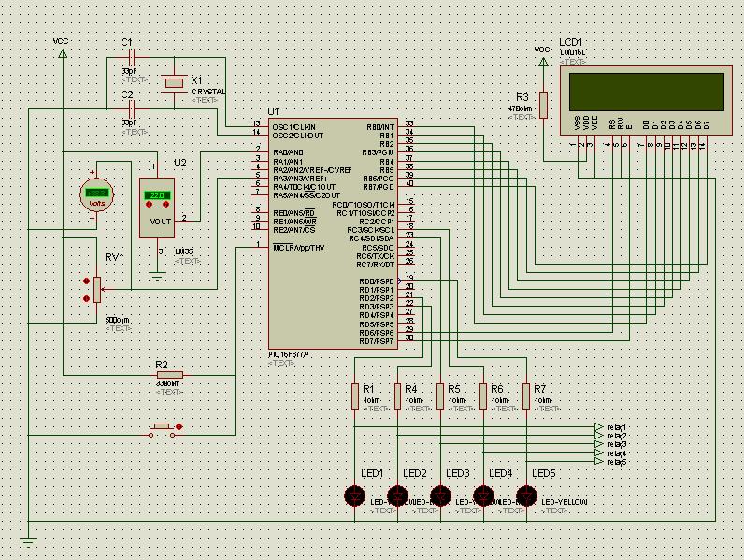
Task: Select the LED3 diode symbol
Action: [440, 495]
